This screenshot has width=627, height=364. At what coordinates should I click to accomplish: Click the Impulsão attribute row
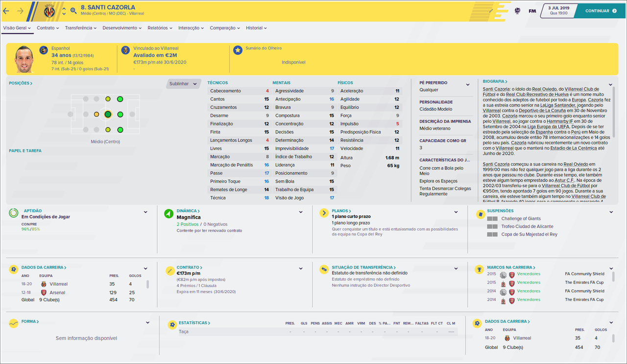point(369,124)
